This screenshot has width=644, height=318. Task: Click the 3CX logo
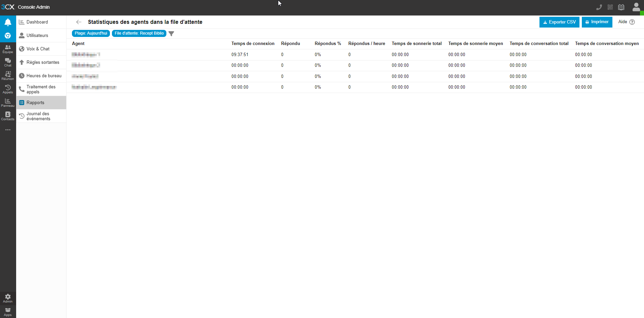click(8, 7)
